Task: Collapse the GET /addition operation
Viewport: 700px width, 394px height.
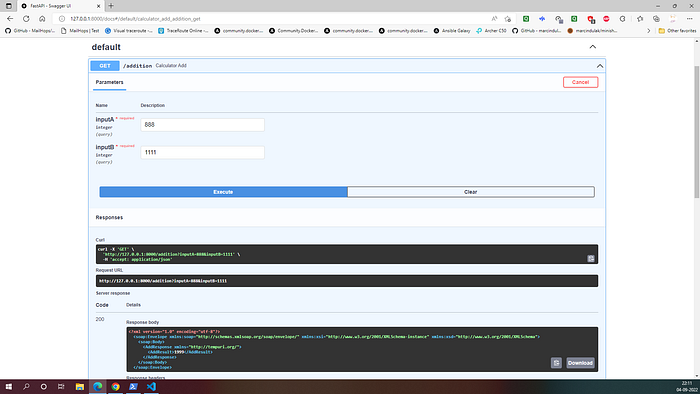Action: tap(600, 66)
